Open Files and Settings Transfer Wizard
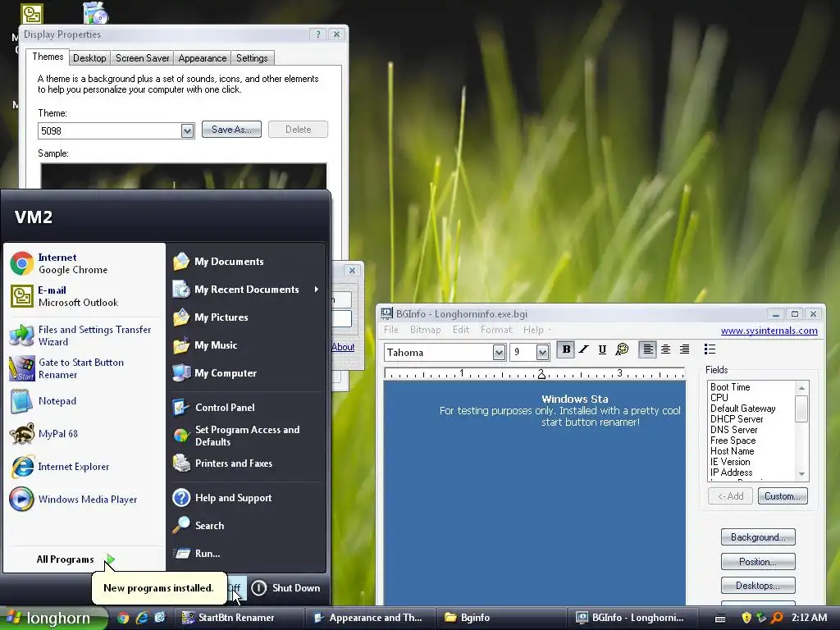 coord(84,336)
